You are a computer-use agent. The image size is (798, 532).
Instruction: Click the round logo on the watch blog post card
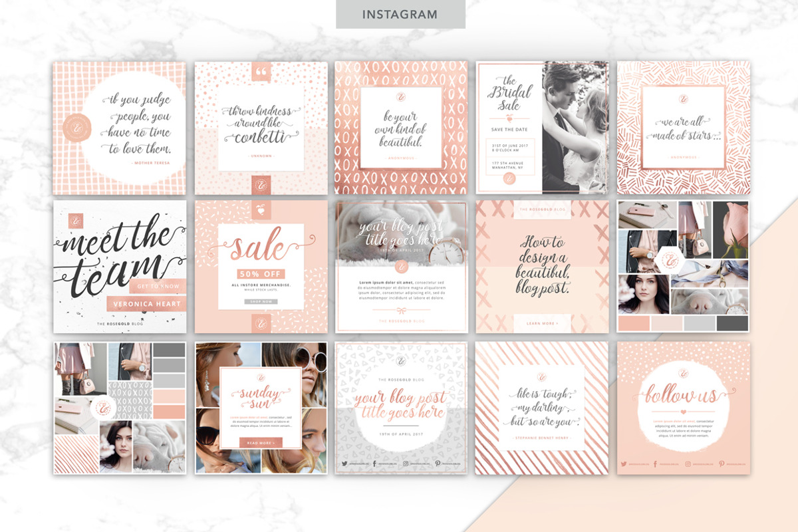pyautogui.click(x=401, y=267)
